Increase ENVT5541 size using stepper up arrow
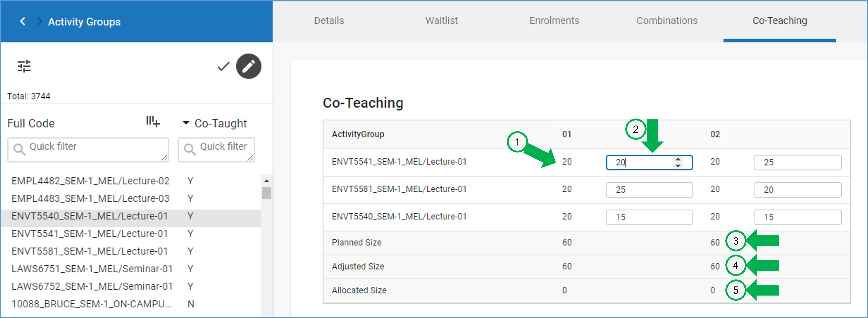The image size is (868, 318). pos(678,159)
